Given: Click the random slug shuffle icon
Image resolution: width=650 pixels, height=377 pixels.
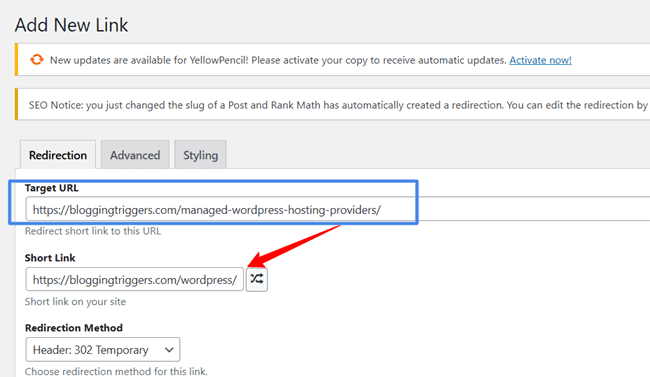Looking at the screenshot, I should coord(257,280).
